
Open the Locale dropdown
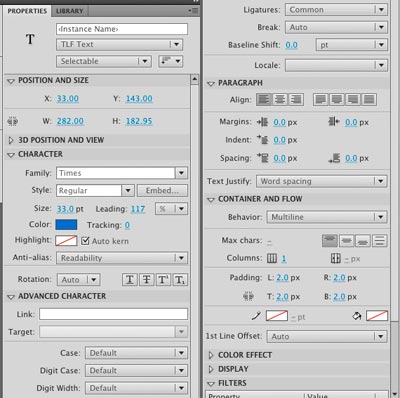336,65
